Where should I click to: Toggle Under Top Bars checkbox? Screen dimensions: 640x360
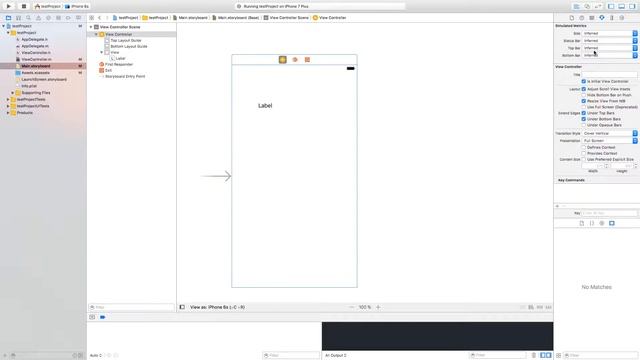click(x=584, y=113)
